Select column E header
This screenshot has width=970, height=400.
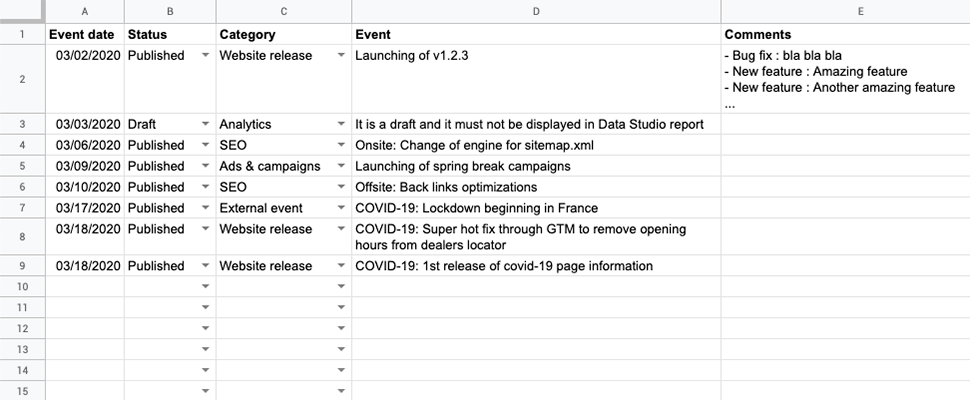click(x=846, y=11)
